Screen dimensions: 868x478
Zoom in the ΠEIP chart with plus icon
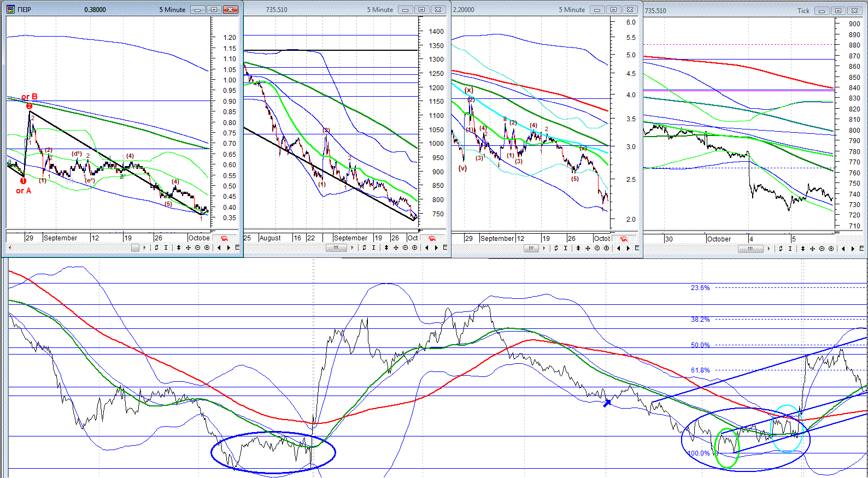click(207, 247)
